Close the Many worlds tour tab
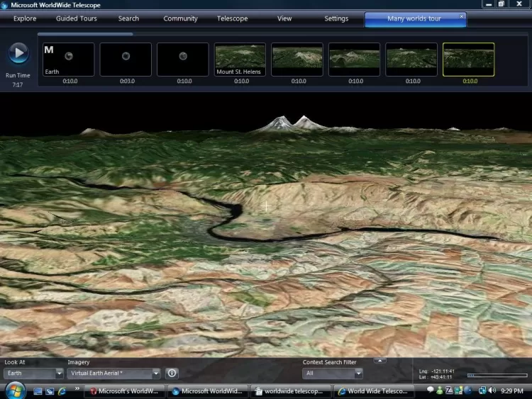Viewport: 532px width, 399px height. coord(462,16)
